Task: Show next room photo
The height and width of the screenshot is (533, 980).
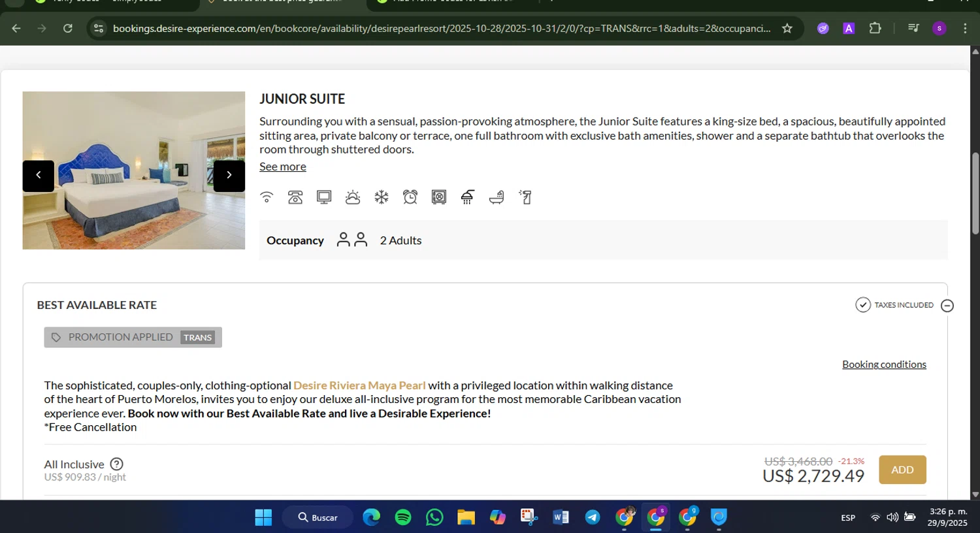Action: point(229,175)
